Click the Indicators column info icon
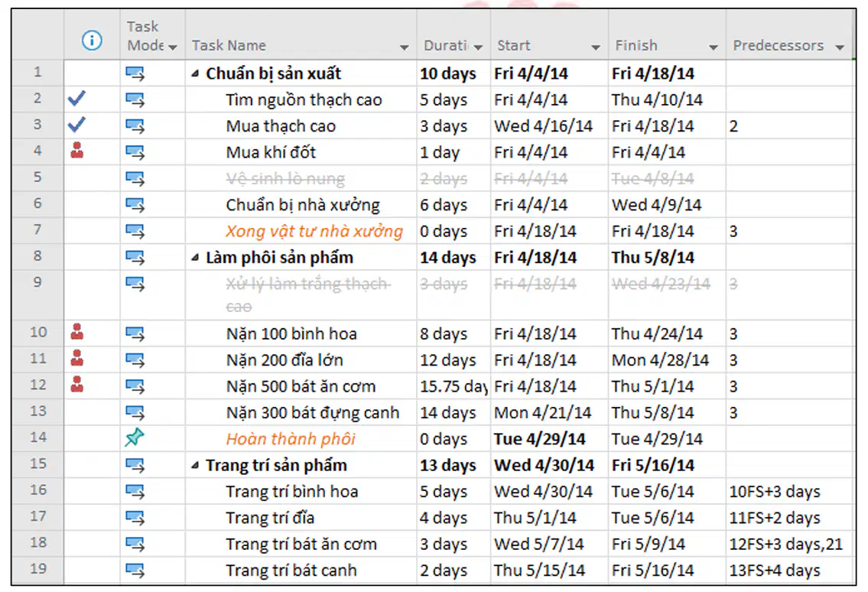Image resolution: width=868 pixels, height=592 pixels. click(92, 40)
